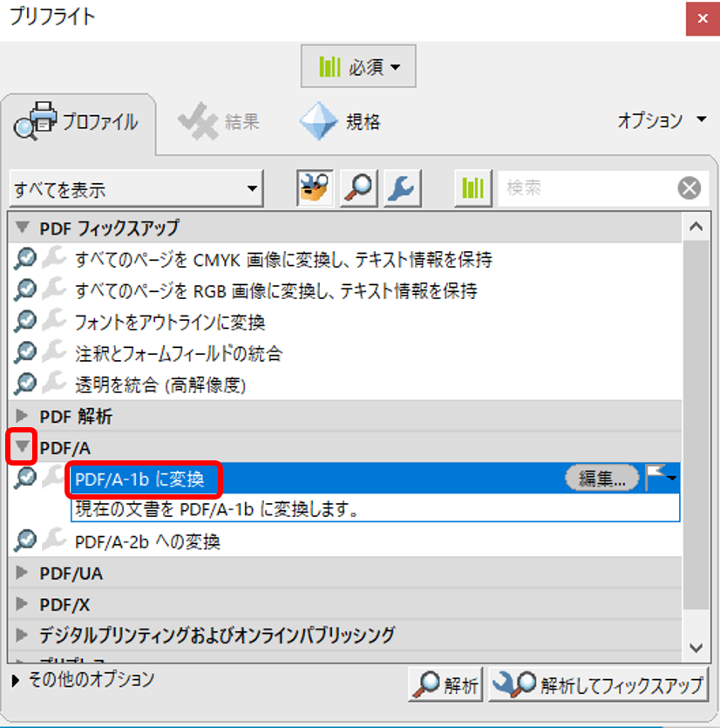Click the wrench single fixups icon
Screen dimensions: 720x728
pos(402,187)
